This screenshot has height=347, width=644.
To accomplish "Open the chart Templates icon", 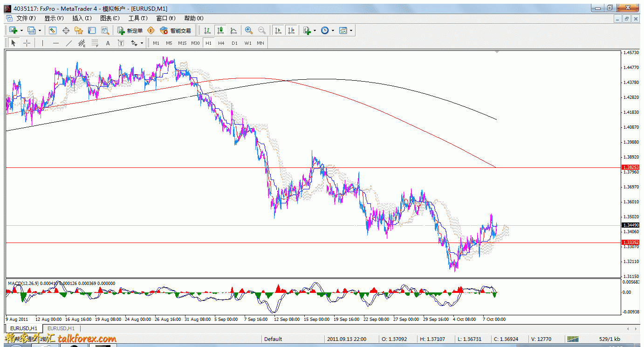I will click(x=343, y=30).
